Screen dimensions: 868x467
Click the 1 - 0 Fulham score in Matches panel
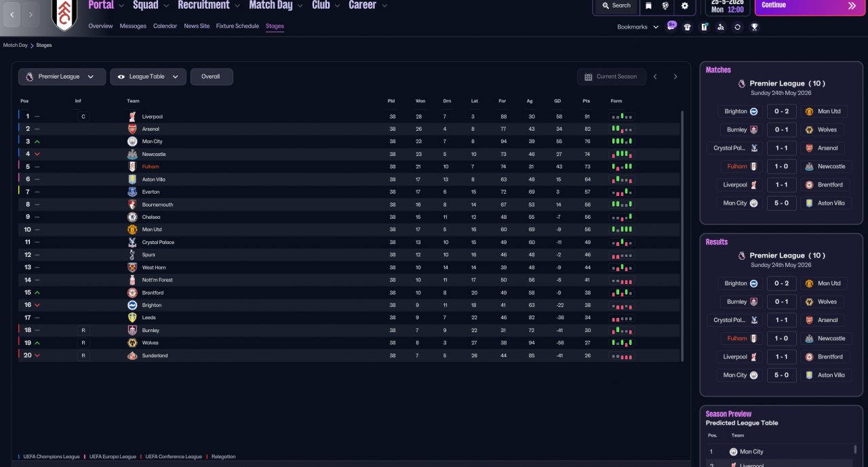(x=781, y=166)
